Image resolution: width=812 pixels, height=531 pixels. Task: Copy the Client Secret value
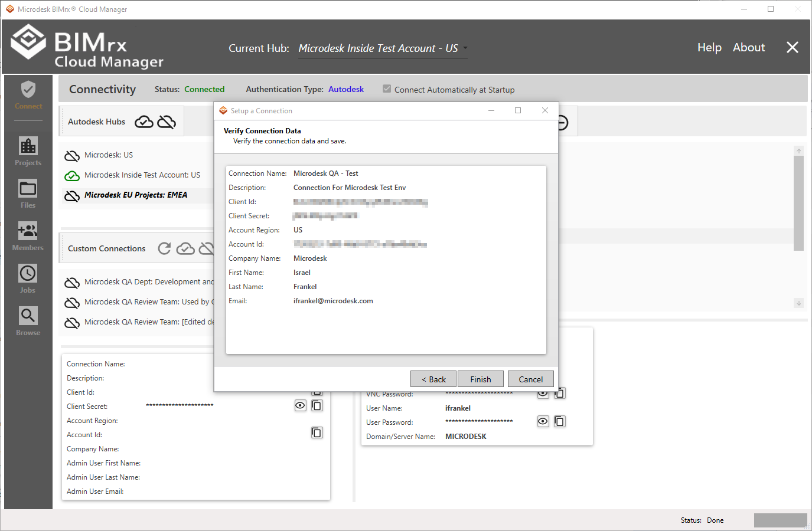point(317,405)
